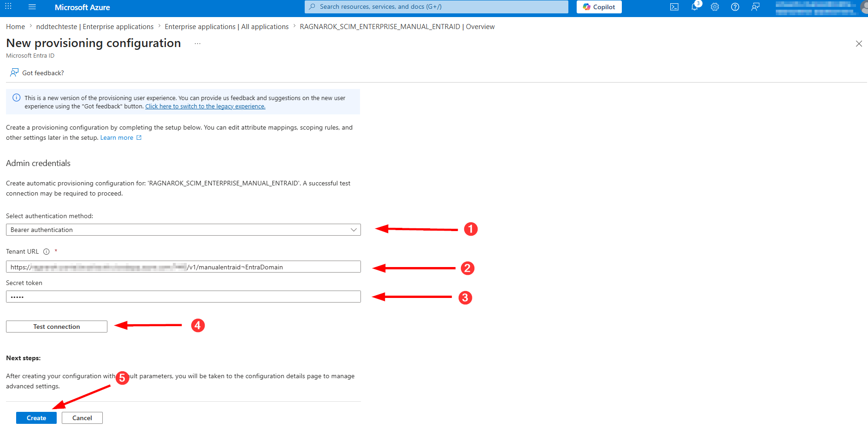The height and width of the screenshot is (428, 868).
Task: Close the New provisioning configuration pane
Action: [859, 44]
